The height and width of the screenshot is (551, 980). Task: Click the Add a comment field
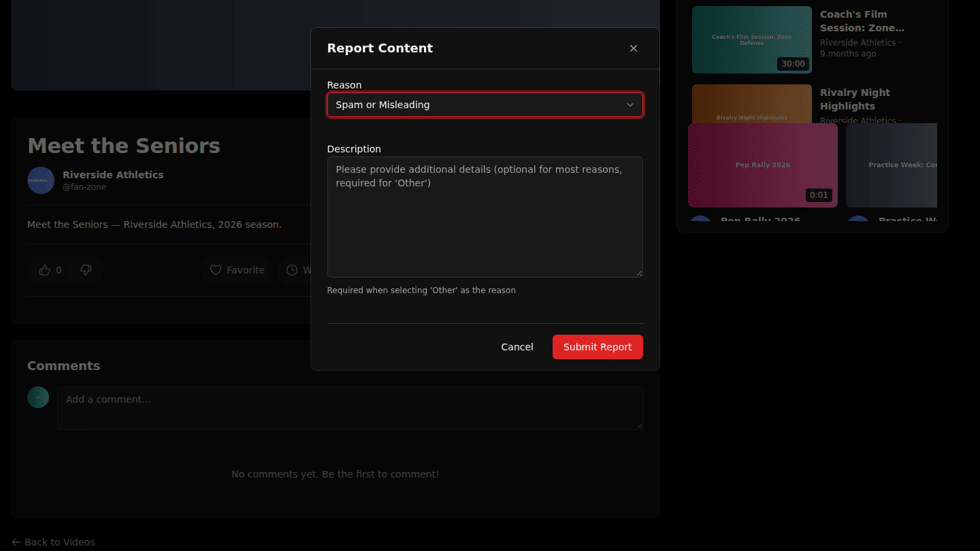350,408
